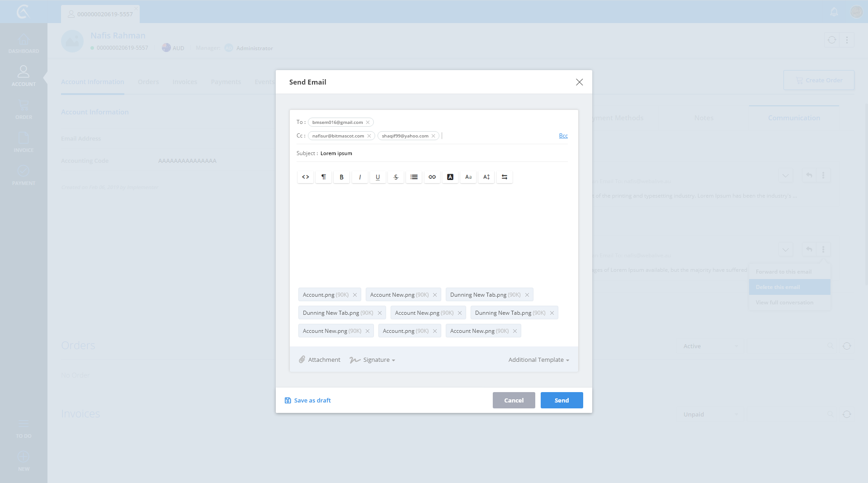Open the font size tool
This screenshot has height=483, width=868.
click(486, 177)
